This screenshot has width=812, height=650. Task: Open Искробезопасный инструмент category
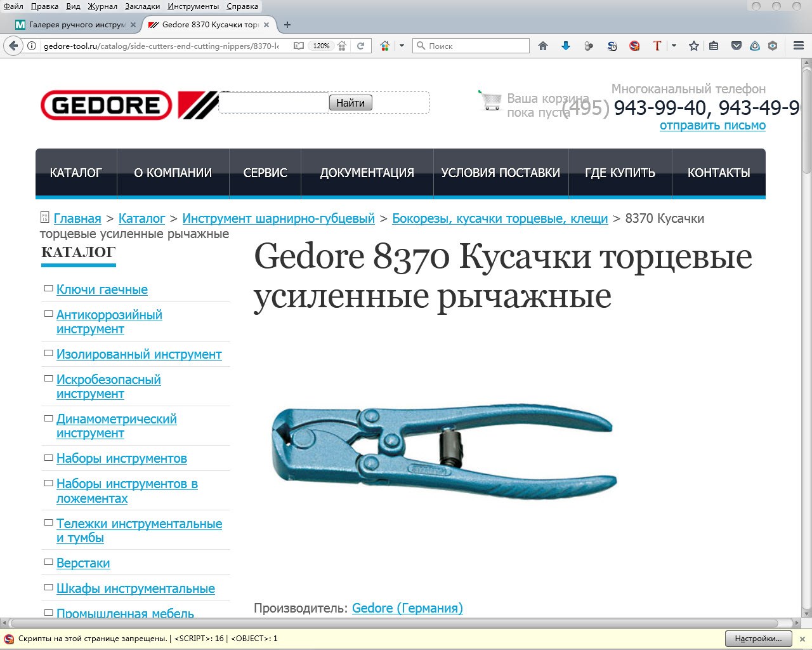(108, 387)
